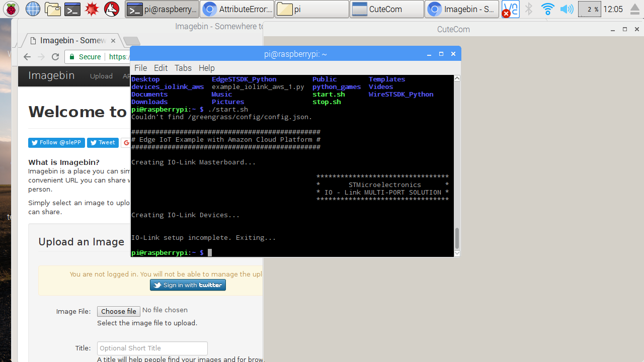Click stop.sh in terminal listing
Image resolution: width=644 pixels, height=362 pixels.
[327, 102]
